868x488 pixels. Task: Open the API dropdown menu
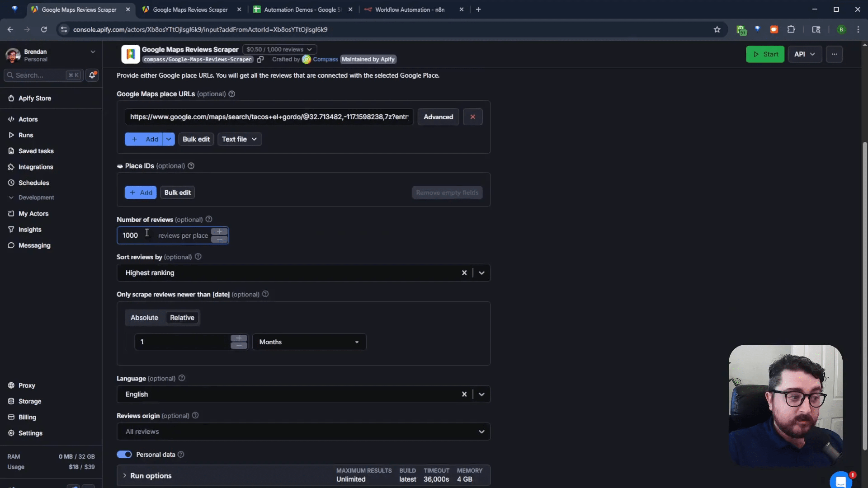click(x=805, y=54)
